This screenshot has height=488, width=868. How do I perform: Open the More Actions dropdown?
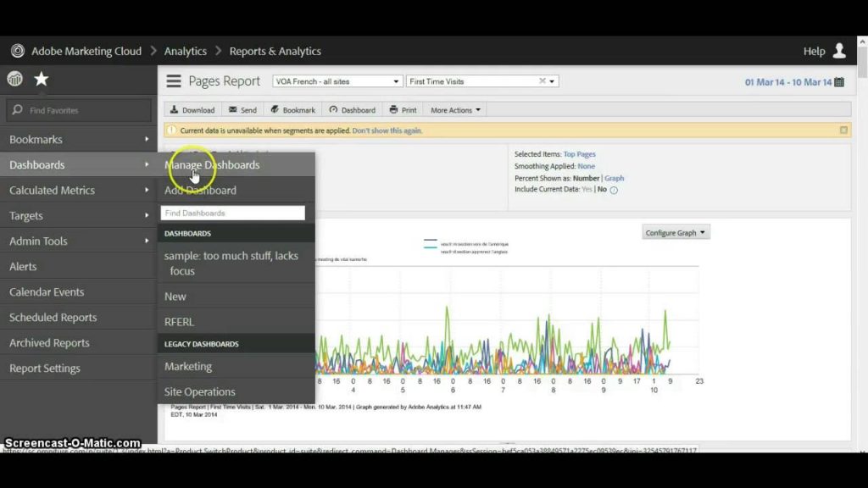[x=453, y=109]
